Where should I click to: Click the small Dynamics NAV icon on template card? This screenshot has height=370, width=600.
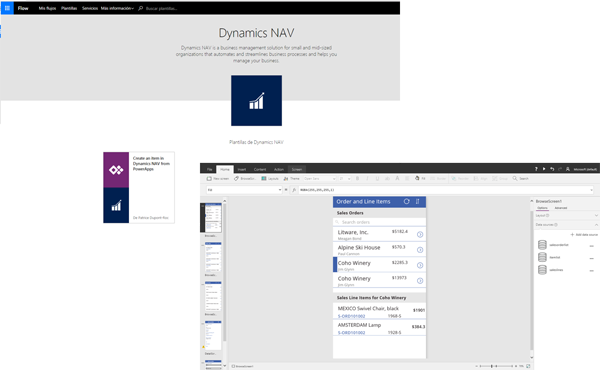pos(116,205)
